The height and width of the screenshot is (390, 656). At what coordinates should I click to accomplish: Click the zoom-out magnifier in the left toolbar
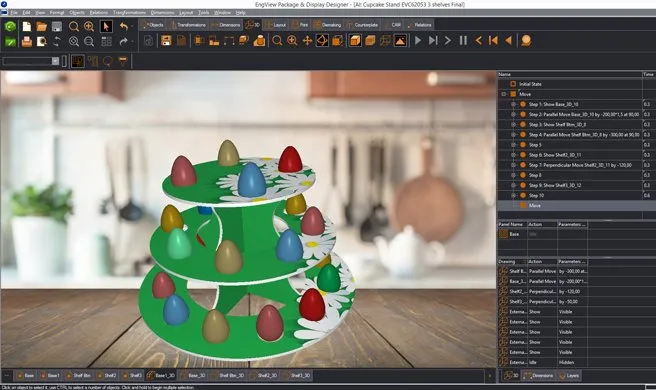tap(89, 41)
